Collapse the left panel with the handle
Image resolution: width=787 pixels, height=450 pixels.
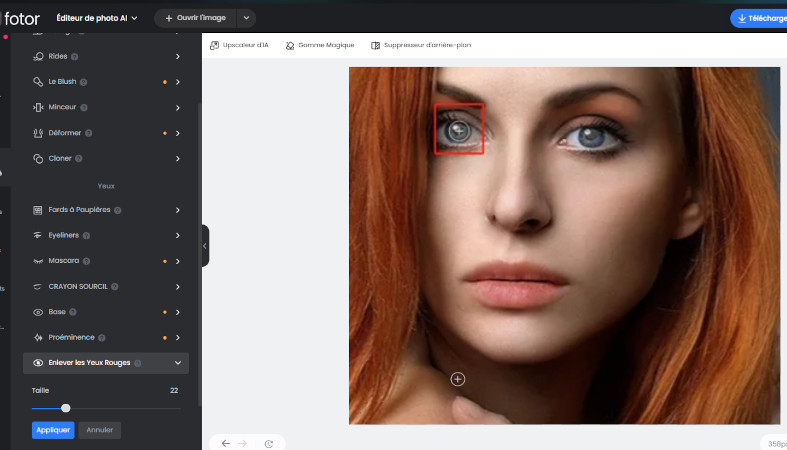(205, 246)
